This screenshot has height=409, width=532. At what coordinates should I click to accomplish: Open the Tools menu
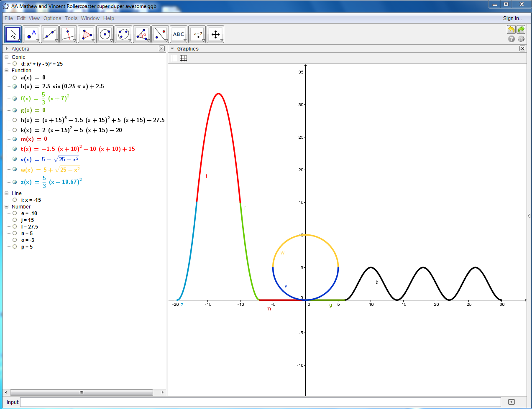pyautogui.click(x=71, y=18)
